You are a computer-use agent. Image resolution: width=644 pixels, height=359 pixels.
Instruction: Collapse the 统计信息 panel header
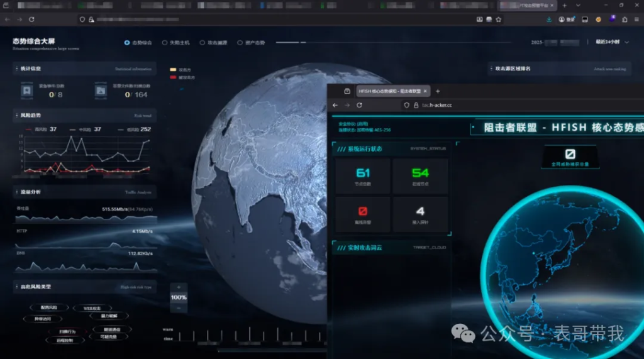[x=16, y=69]
